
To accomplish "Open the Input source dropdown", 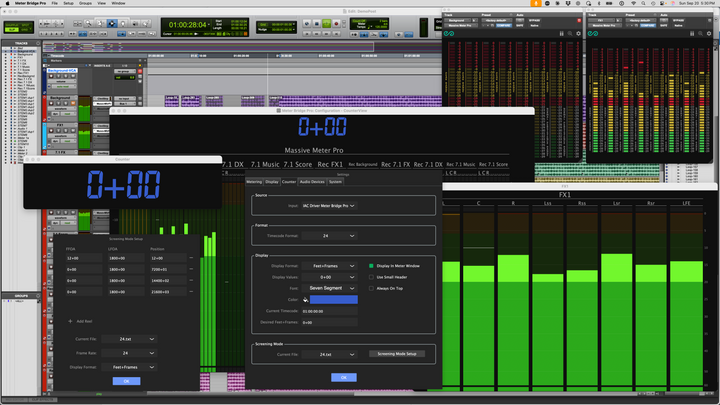I will pyautogui.click(x=328, y=206).
